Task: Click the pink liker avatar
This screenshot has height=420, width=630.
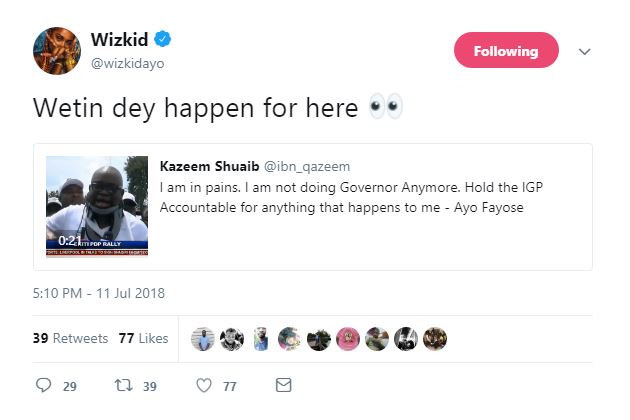Action: [x=348, y=339]
